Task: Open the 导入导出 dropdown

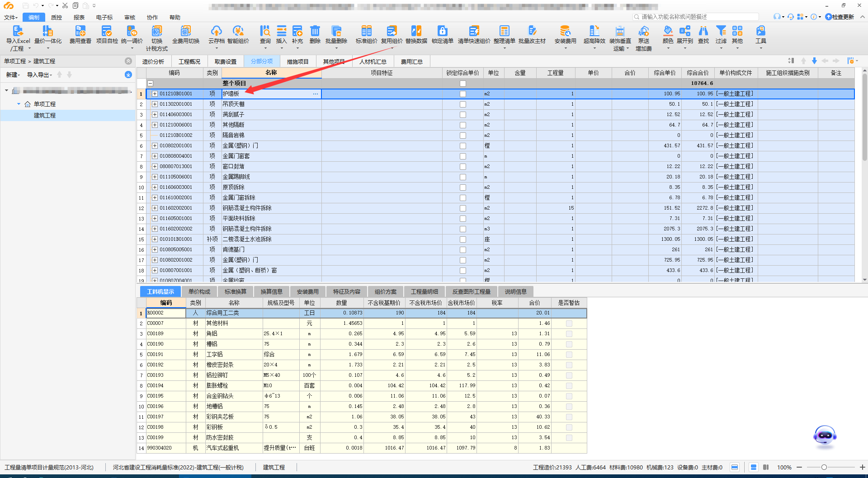Action: [39, 75]
